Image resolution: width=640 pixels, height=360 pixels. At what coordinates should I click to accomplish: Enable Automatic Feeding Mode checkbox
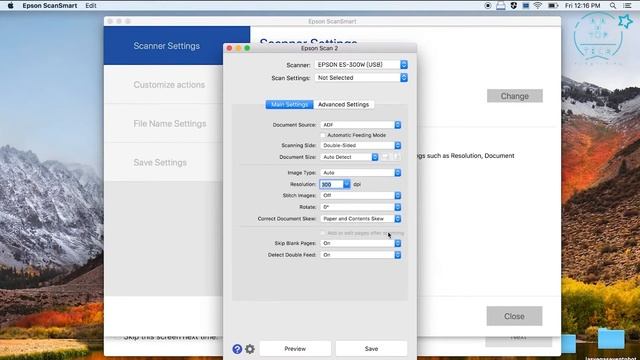[323, 135]
